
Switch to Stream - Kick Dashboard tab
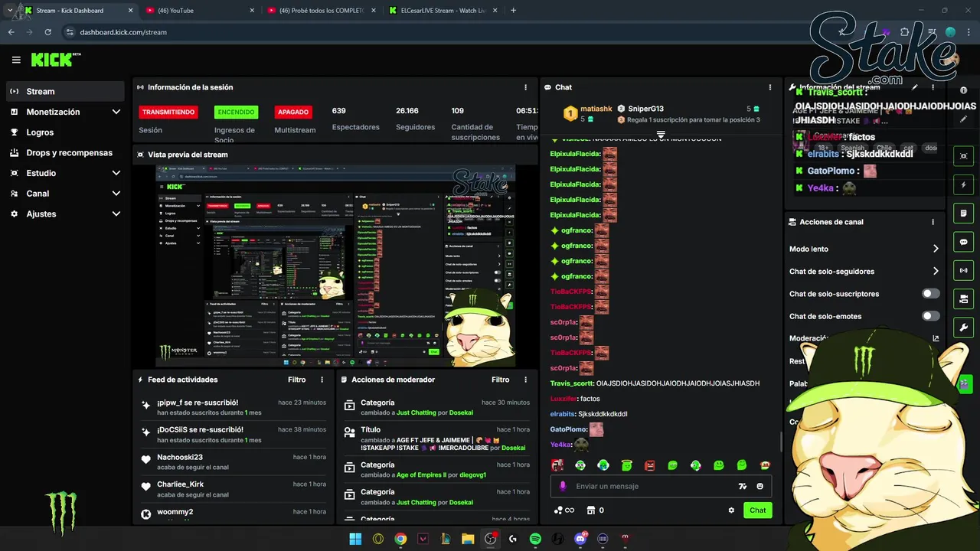coord(78,11)
